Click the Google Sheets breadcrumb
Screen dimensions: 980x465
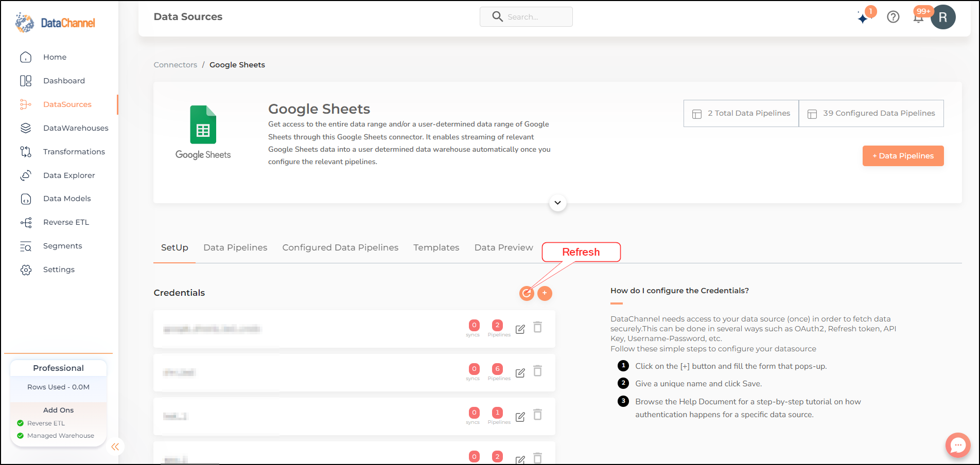pyautogui.click(x=237, y=65)
